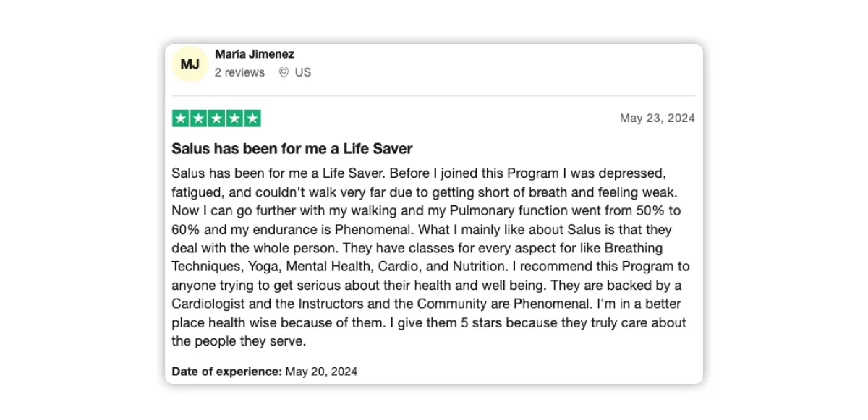Click the US country label

303,72
